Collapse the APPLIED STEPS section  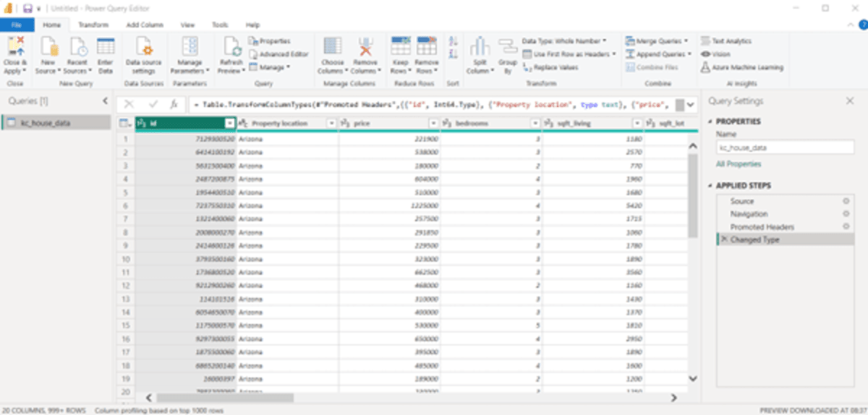pyautogui.click(x=710, y=186)
